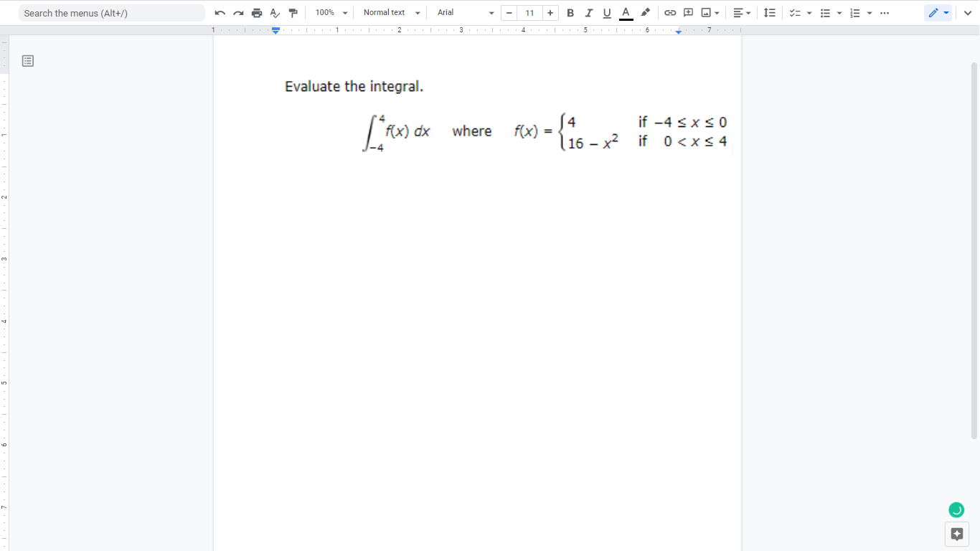980x551 pixels.
Task: Open the Normal text styles dropdown
Action: pos(390,12)
